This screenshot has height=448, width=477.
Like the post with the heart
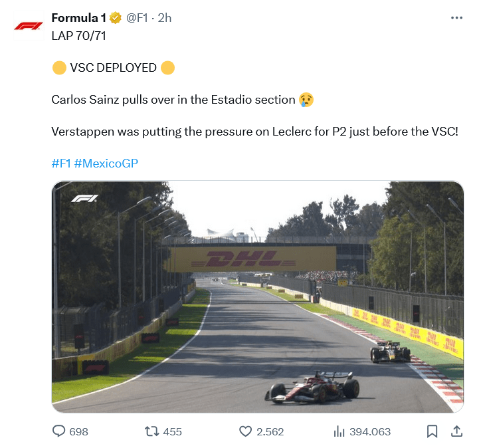tap(245, 431)
